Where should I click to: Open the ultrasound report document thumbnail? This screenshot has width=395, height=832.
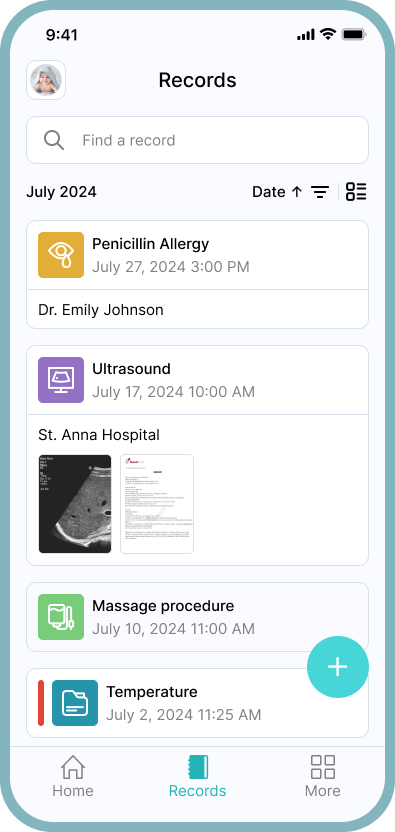[157, 504]
